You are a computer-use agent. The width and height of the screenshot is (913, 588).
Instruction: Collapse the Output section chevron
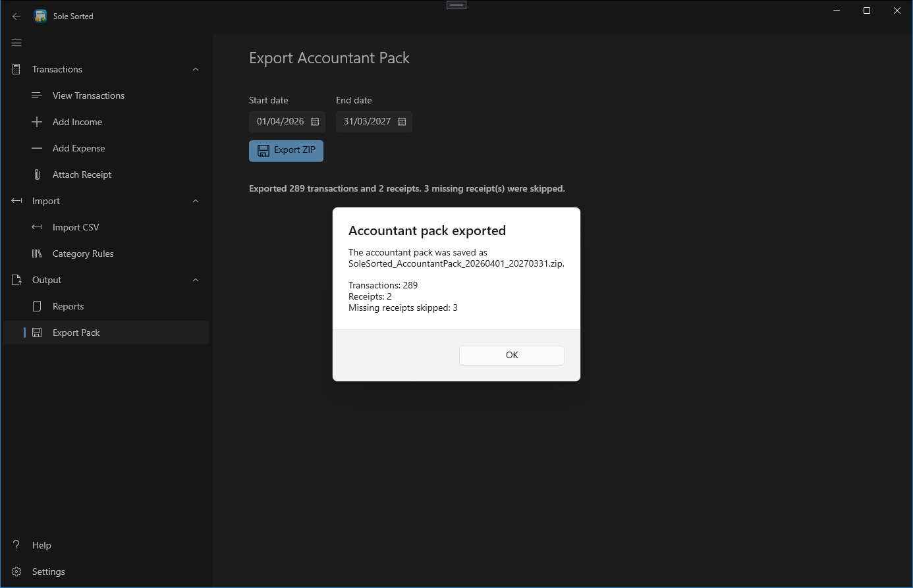pyautogui.click(x=196, y=280)
